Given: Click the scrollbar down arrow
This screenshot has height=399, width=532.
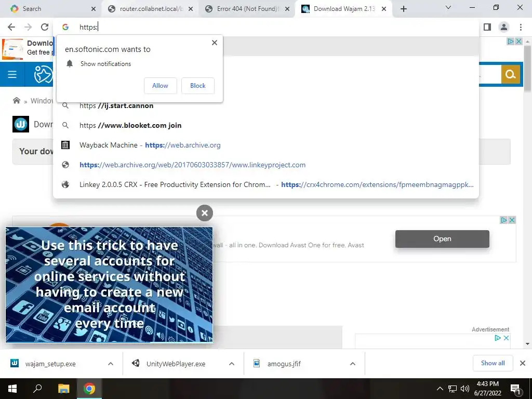Looking at the screenshot, I should [528, 344].
